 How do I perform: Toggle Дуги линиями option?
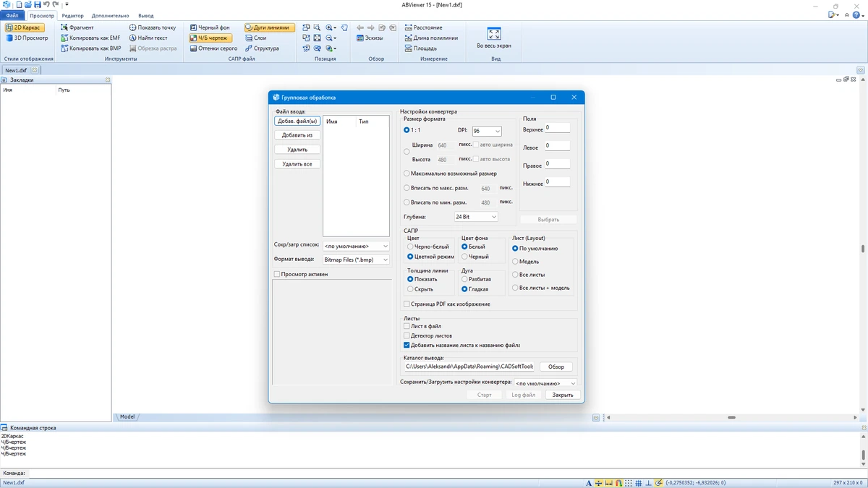tap(269, 27)
